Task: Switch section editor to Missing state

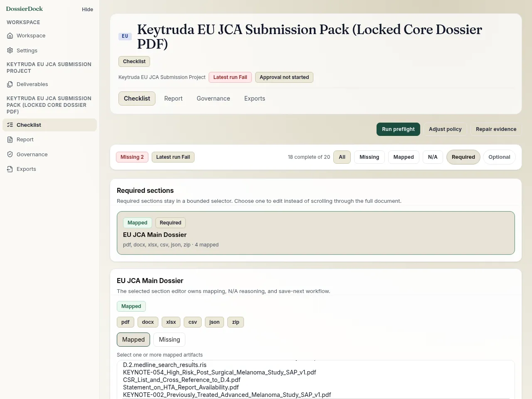Action: (169, 340)
